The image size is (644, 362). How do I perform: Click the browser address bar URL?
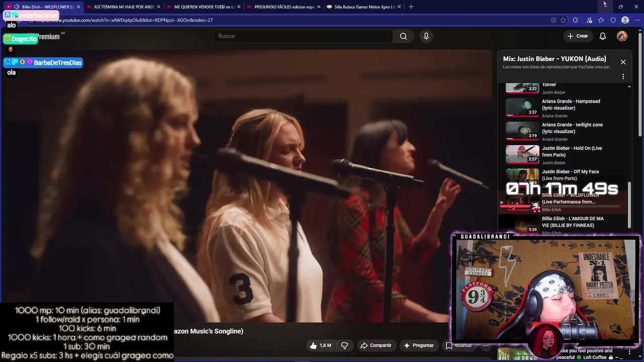coord(124,20)
